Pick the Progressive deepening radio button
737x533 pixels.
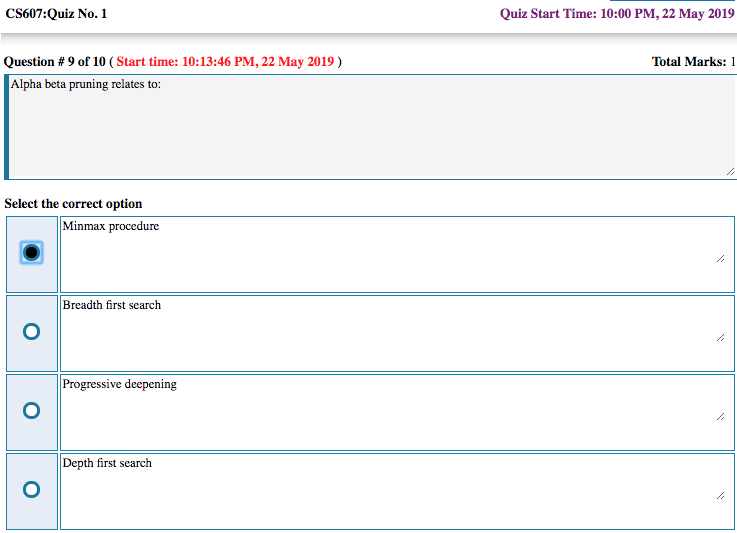(x=31, y=411)
